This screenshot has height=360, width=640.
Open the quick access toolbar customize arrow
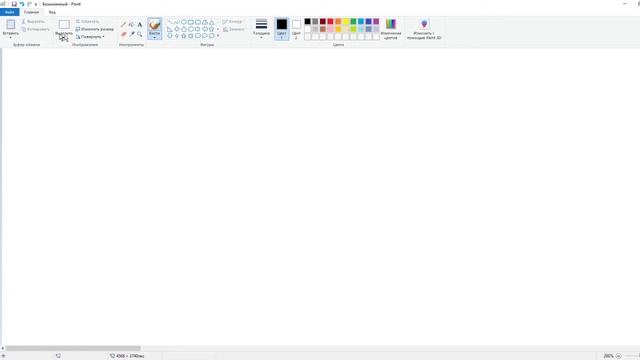click(36, 4)
